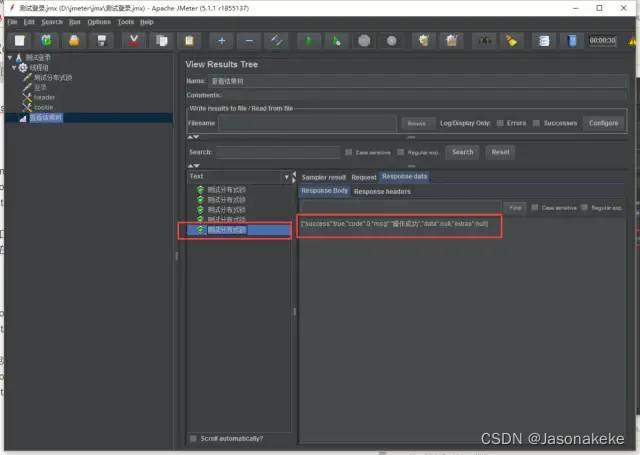Click the Reset button
This screenshot has height=455, width=640.
(x=500, y=152)
